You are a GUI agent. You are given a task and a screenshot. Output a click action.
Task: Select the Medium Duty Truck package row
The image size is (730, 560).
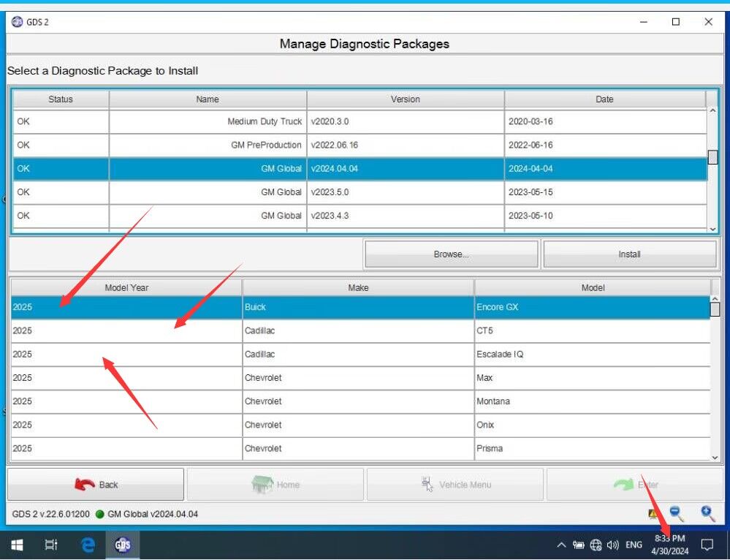pyautogui.click(x=360, y=121)
